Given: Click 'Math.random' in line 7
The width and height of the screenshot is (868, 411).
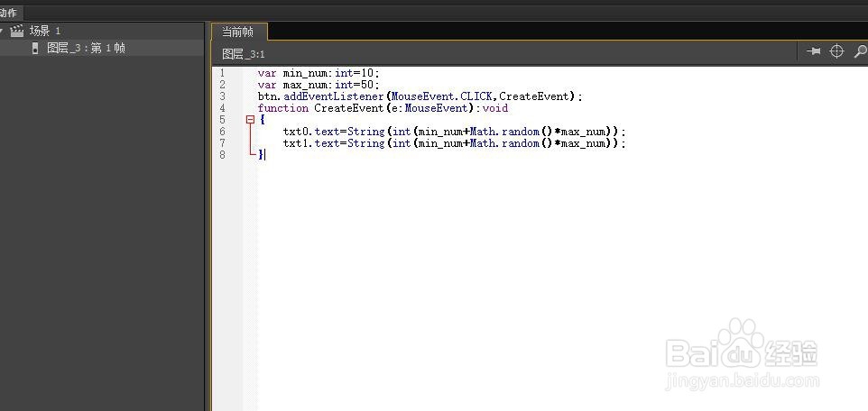Looking at the screenshot, I should coord(504,143).
